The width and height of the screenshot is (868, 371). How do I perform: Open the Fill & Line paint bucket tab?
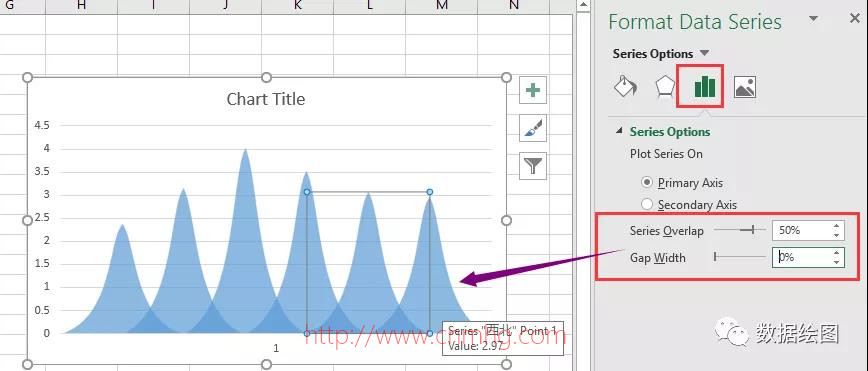[626, 86]
